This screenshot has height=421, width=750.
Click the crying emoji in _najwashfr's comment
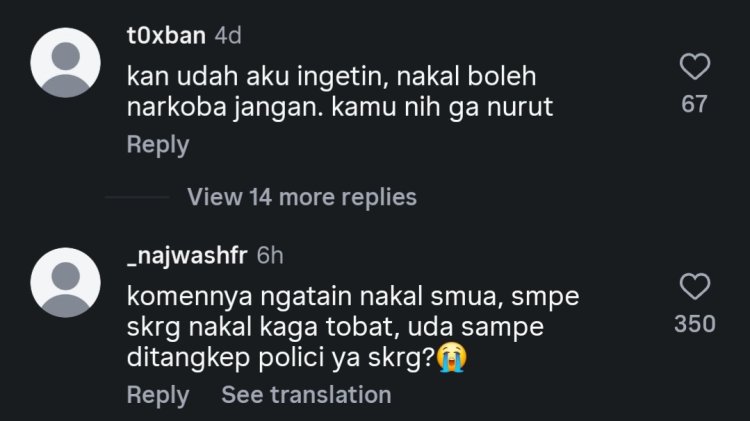pos(452,357)
